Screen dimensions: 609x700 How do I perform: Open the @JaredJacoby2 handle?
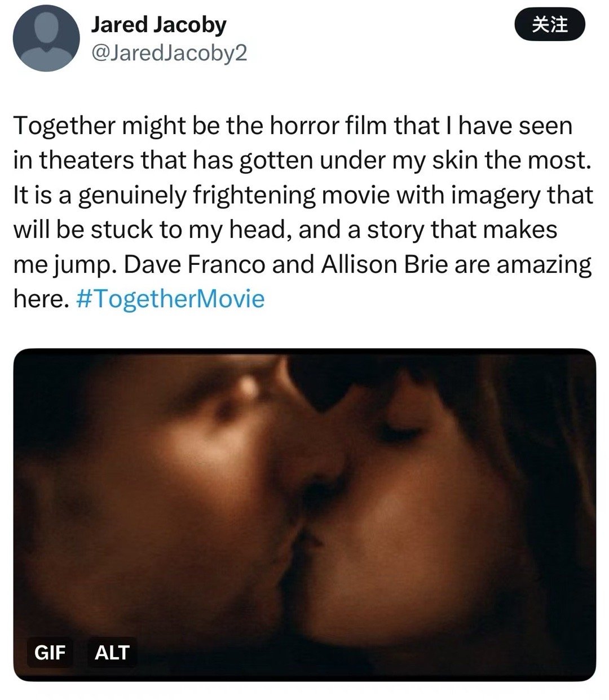coord(169,53)
